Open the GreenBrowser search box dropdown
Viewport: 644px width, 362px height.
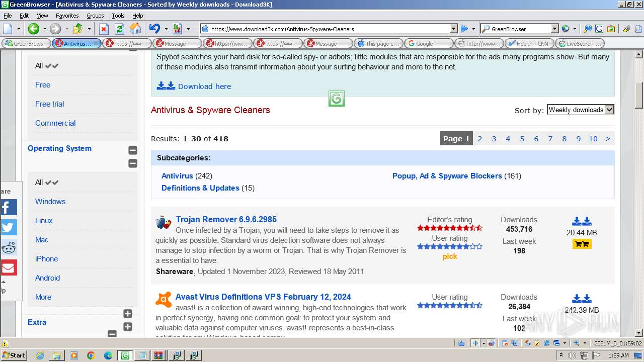pyautogui.click(x=554, y=29)
